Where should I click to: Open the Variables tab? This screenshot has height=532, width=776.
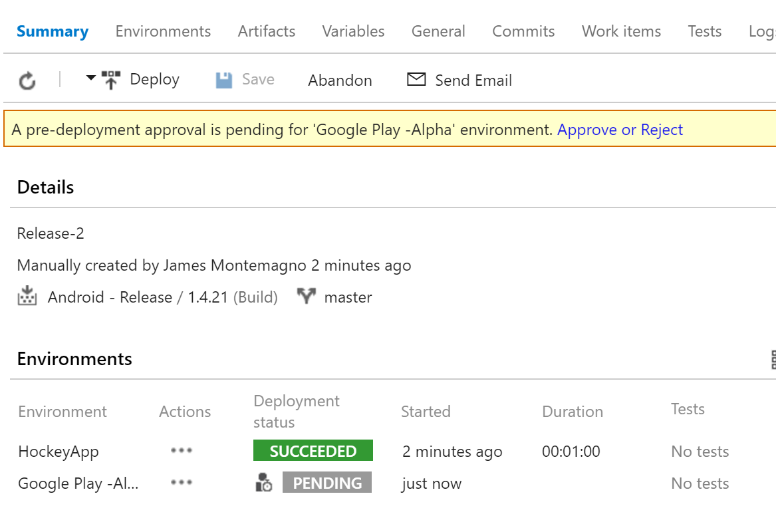click(353, 31)
